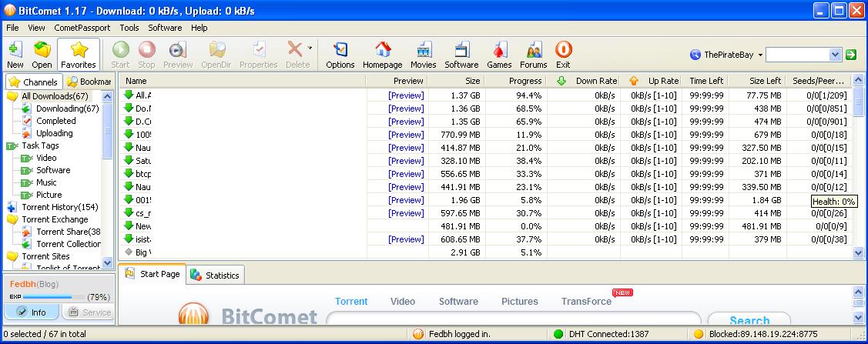Screen dimensions: 868x344
Task: Select the Start Page tab
Action: (152, 274)
